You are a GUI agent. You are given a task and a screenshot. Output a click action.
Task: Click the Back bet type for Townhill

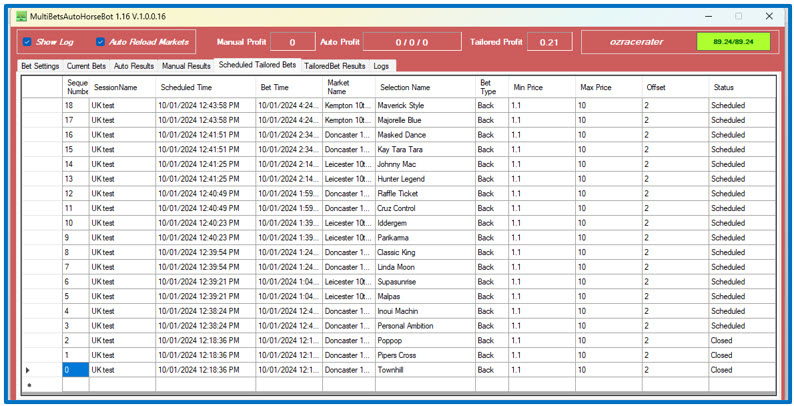click(x=492, y=370)
